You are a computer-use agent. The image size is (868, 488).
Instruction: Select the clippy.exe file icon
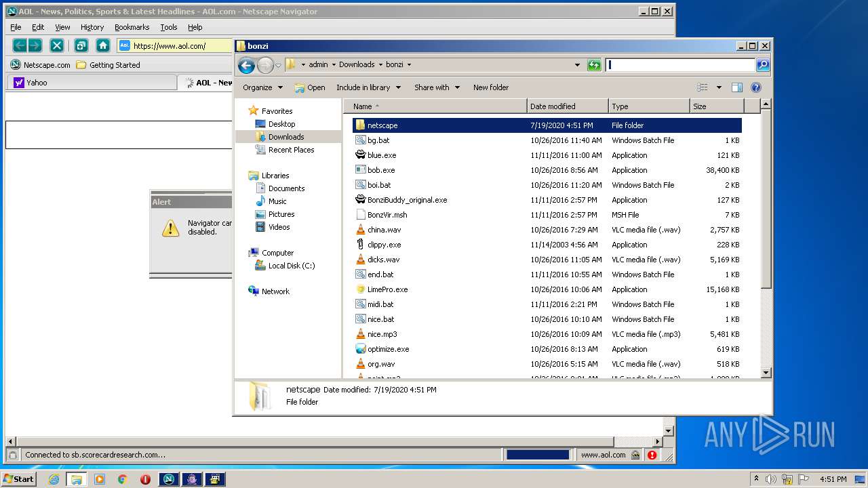point(361,245)
